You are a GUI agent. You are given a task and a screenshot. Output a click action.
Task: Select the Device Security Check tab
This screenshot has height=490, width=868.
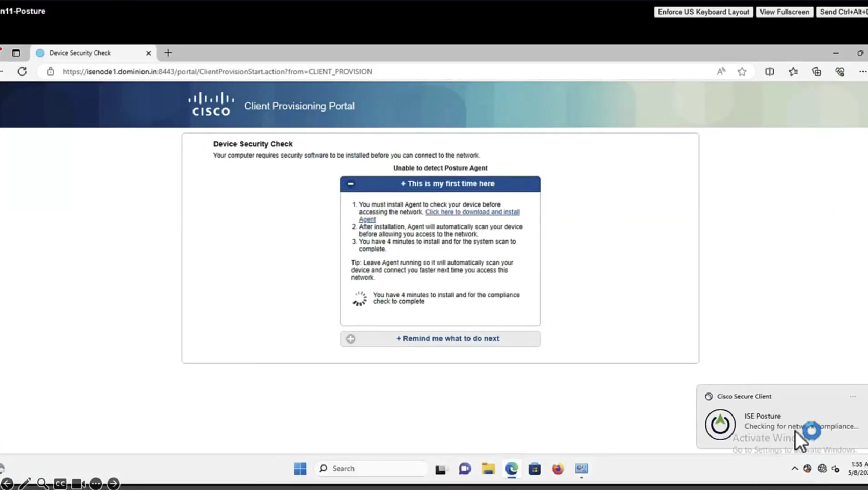80,53
